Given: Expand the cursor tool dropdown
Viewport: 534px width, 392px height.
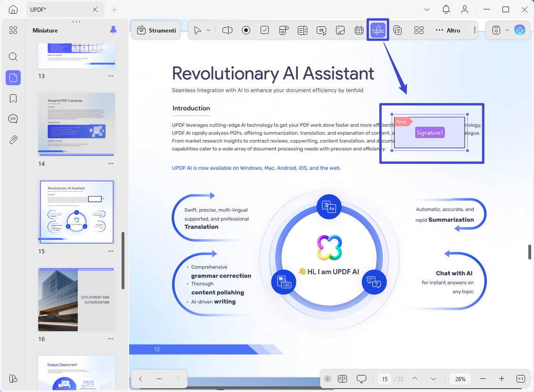Looking at the screenshot, I should click(208, 30).
